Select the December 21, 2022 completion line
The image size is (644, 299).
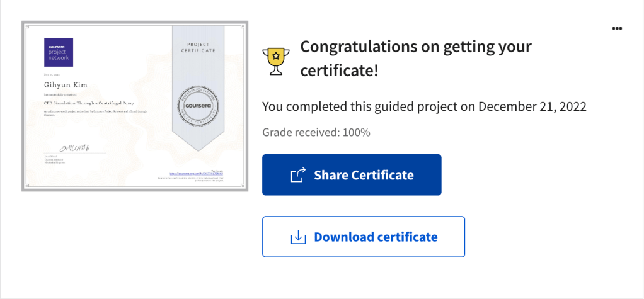click(x=424, y=106)
